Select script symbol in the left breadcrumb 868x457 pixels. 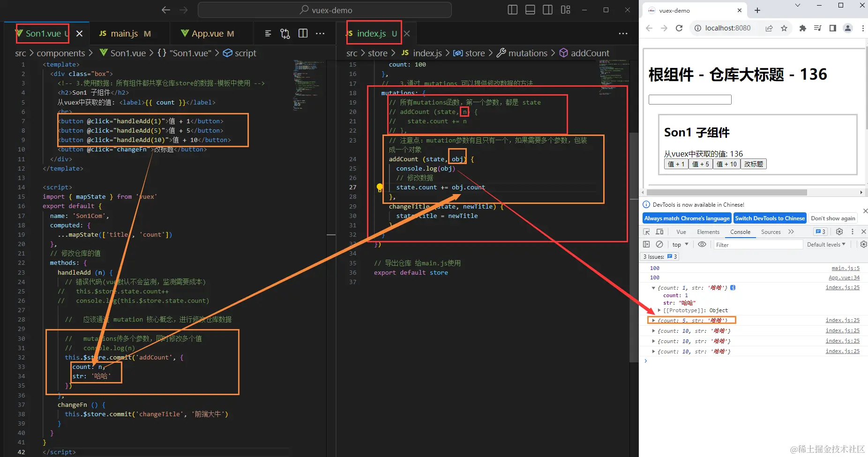pyautogui.click(x=239, y=53)
